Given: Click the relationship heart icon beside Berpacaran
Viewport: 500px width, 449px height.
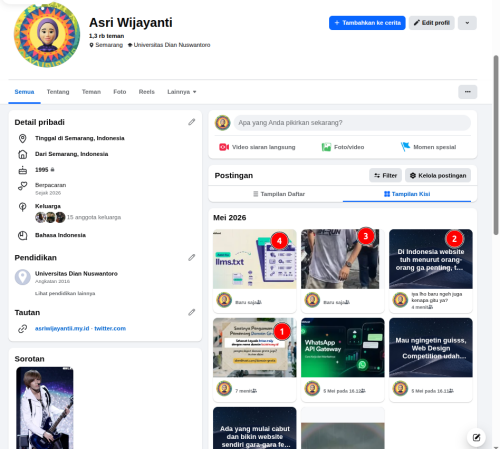Looking at the screenshot, I should 22,186.
